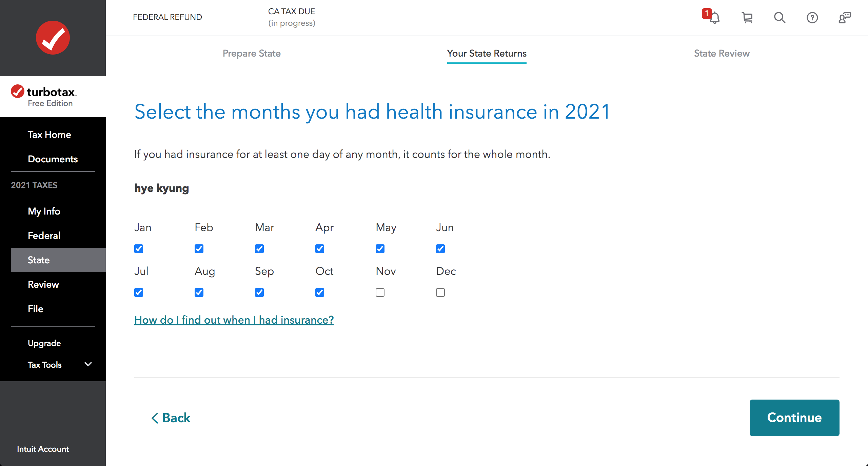Open Intuit Account at bottom of sidebar

(43, 449)
